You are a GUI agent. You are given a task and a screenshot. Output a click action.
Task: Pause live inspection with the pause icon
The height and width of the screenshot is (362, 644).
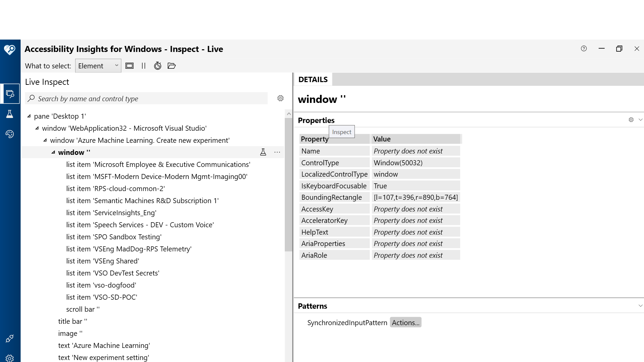[x=144, y=66]
